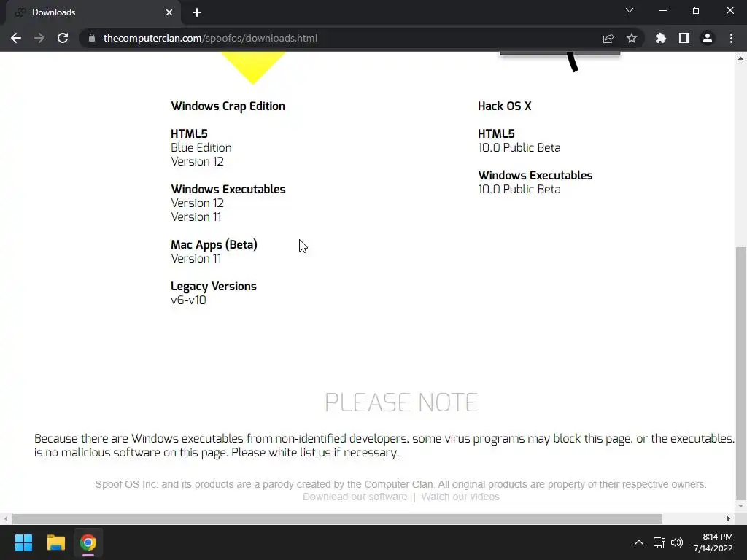This screenshot has width=747, height=560.
Task: Go back to the previous page
Action: click(16, 38)
